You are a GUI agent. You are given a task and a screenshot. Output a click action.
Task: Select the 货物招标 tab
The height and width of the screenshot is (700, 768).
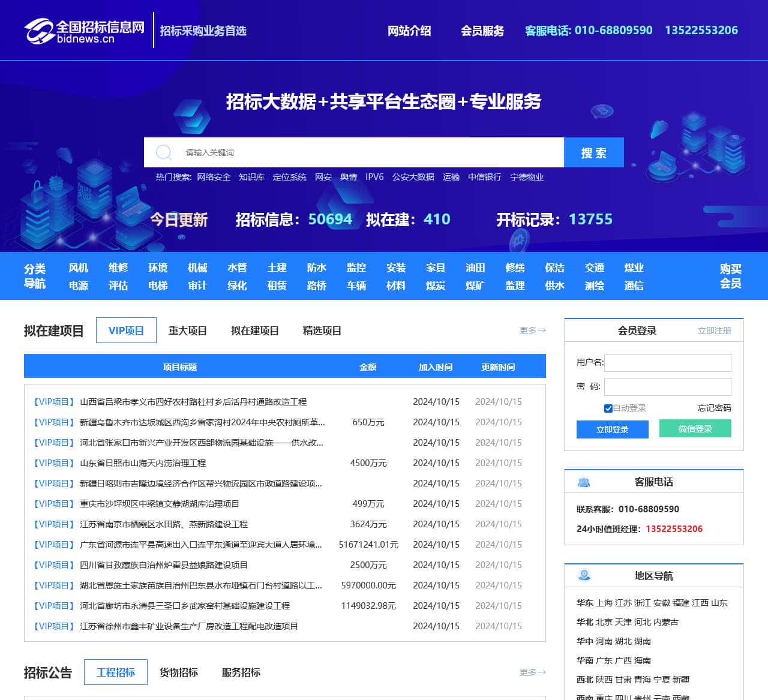tap(179, 672)
